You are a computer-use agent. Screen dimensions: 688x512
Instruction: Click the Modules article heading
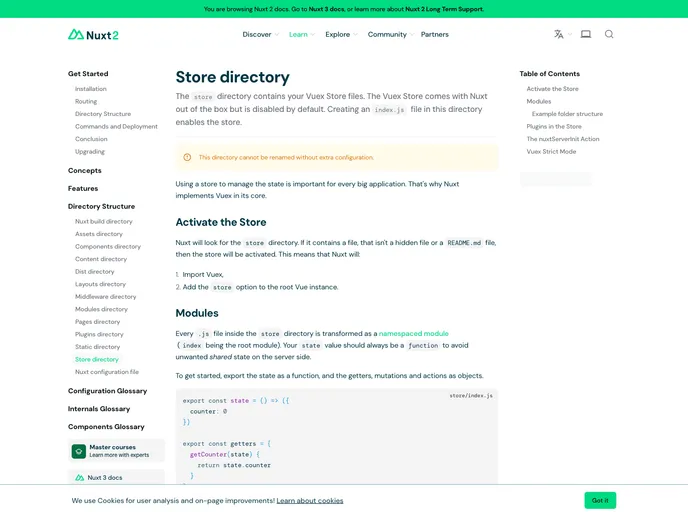(197, 313)
